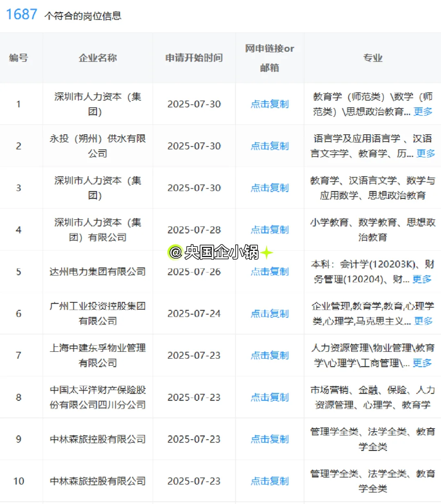Click 点击复制 for 达州电力集团有限公司
The image size is (441, 504).
coord(269,272)
